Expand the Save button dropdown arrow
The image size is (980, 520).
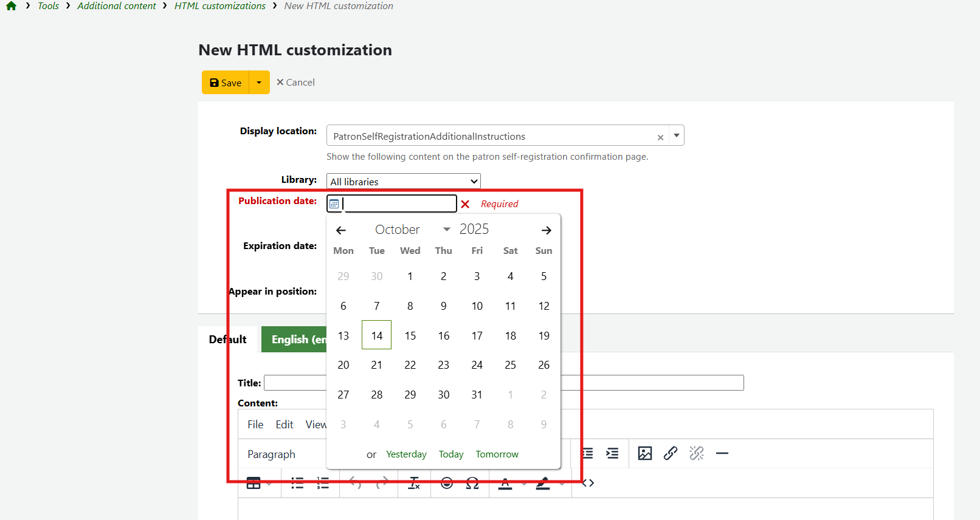(x=259, y=83)
